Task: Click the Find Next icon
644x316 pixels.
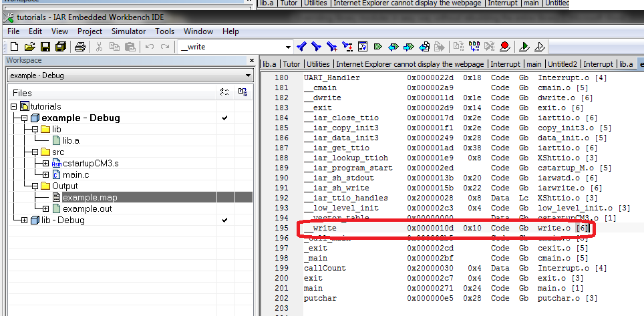Action: pos(316,47)
